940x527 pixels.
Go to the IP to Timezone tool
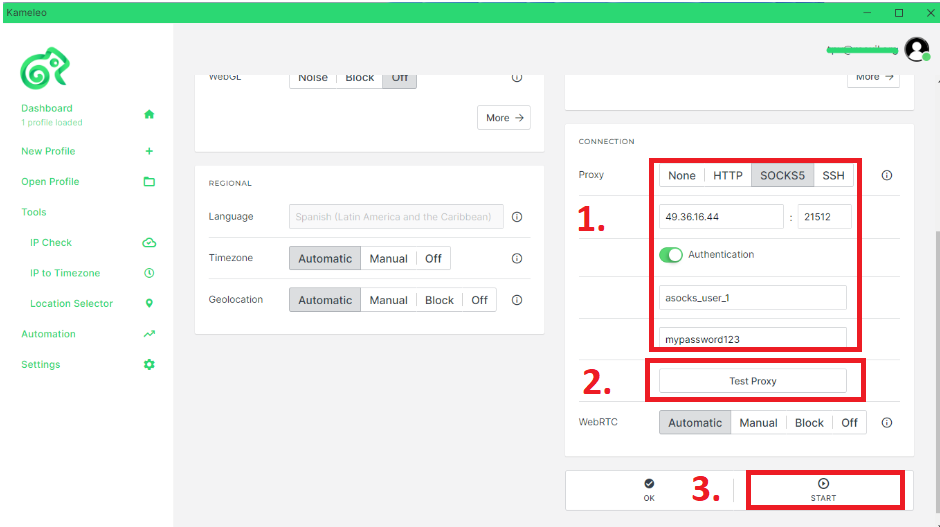pyautogui.click(x=65, y=273)
